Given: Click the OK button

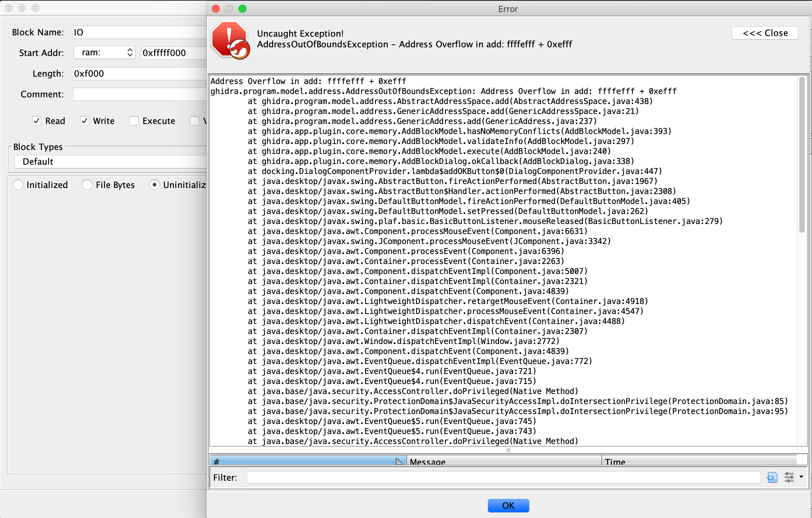Looking at the screenshot, I should (x=508, y=505).
